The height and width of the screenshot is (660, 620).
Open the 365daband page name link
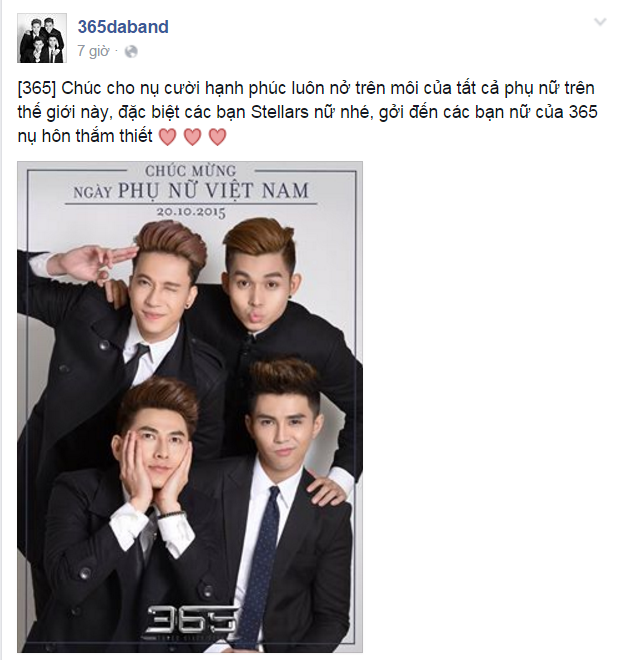click(x=123, y=27)
